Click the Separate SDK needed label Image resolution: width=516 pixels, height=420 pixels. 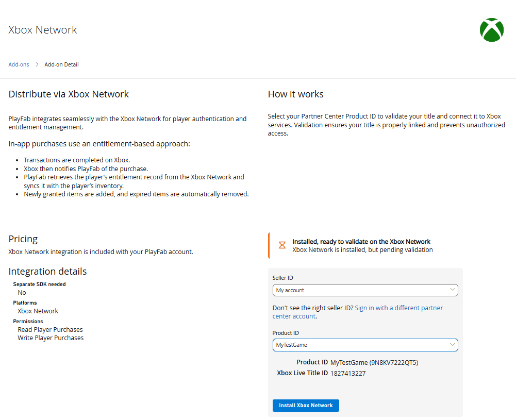click(x=40, y=284)
